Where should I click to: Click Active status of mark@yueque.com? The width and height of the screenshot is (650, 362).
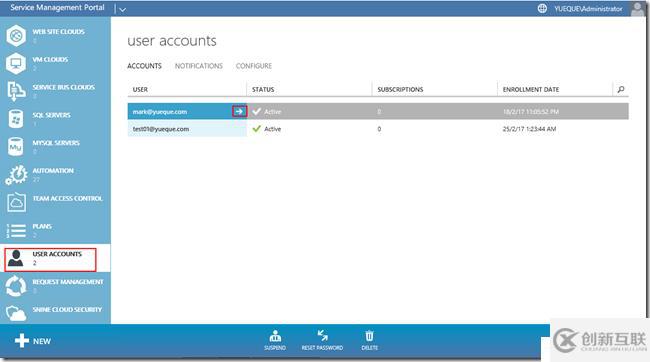[272, 112]
